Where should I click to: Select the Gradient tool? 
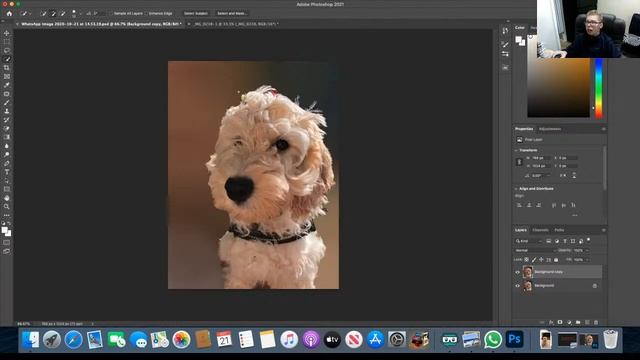tap(7, 137)
